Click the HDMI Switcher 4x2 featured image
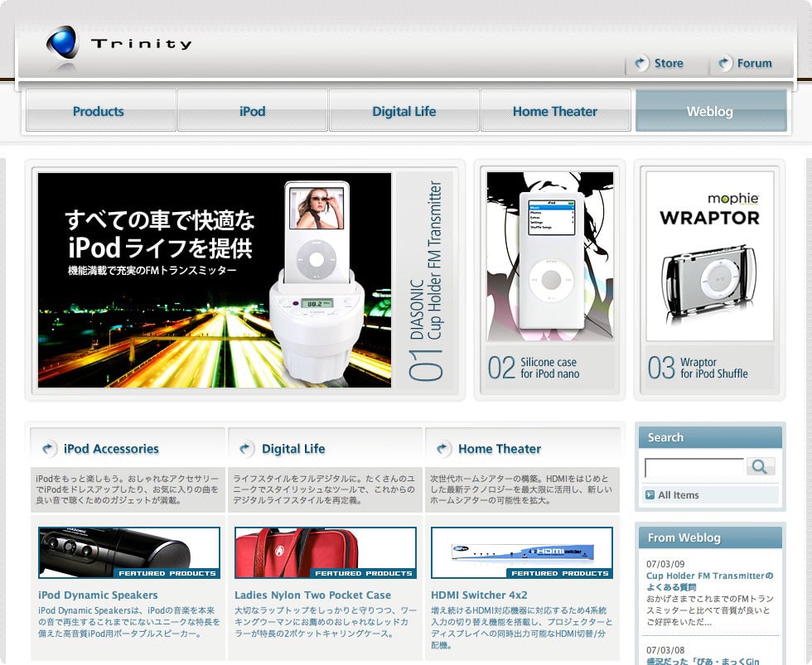Viewport: 812px width, 665px height. click(522, 552)
